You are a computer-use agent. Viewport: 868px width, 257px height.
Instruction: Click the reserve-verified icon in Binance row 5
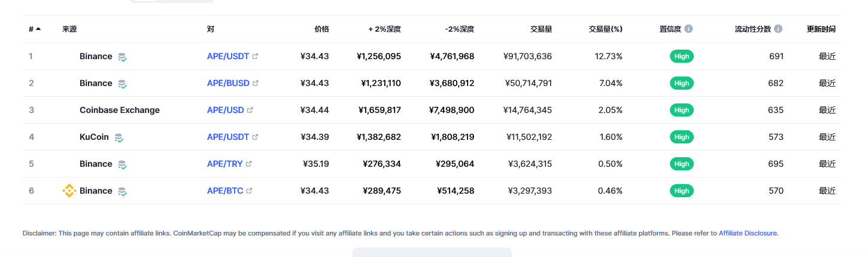pyautogui.click(x=122, y=164)
